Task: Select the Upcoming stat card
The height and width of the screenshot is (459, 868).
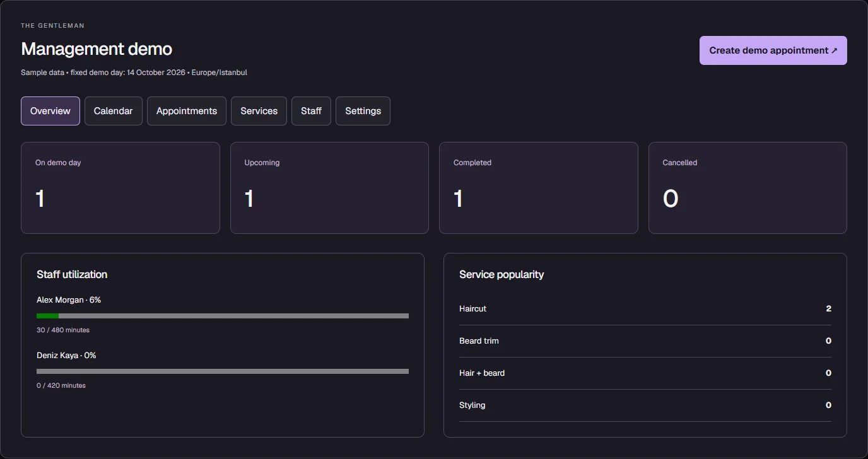Action: click(329, 188)
